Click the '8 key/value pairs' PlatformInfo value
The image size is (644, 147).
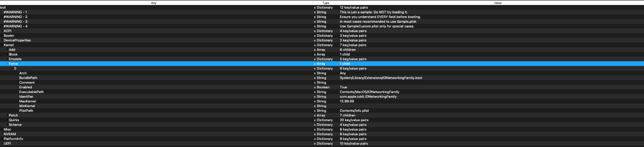pos(353,139)
